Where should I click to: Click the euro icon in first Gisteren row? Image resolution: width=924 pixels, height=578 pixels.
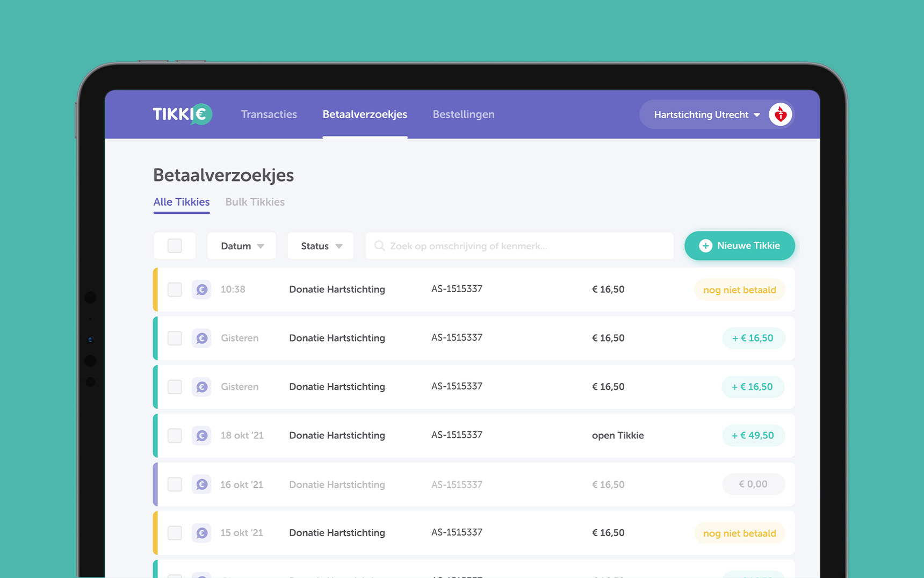tap(201, 338)
